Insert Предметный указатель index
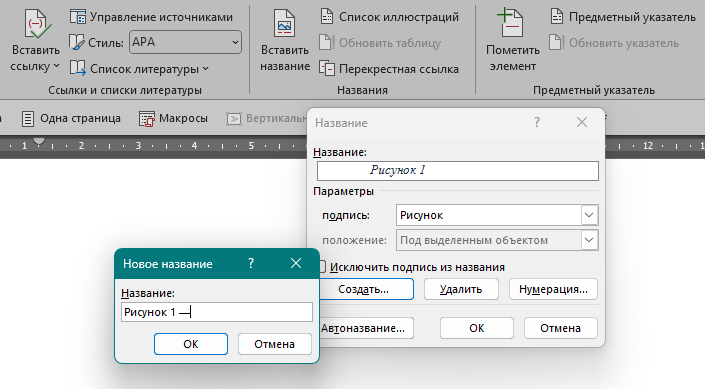 (x=623, y=17)
